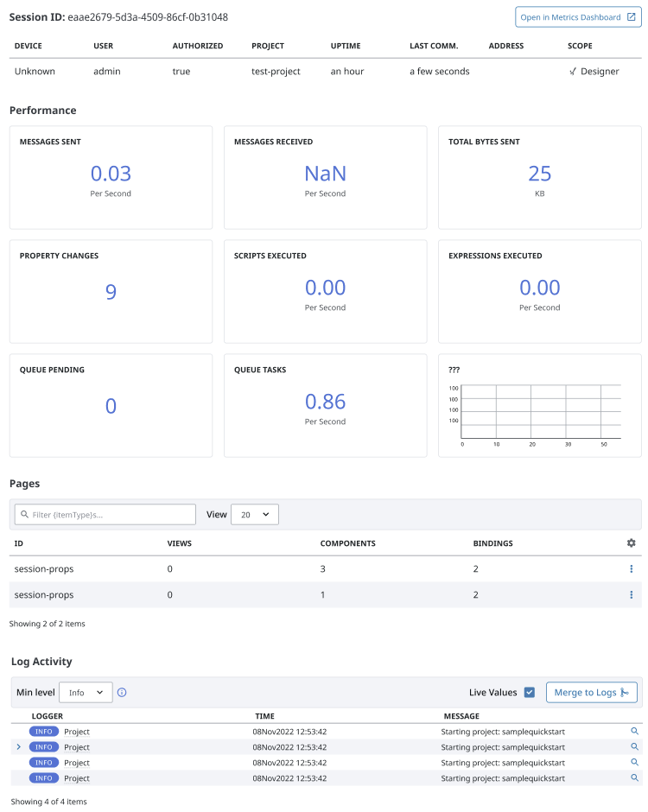Click magnifier on the log row with chevron
This screenshot has width=648, height=812.
(634, 746)
